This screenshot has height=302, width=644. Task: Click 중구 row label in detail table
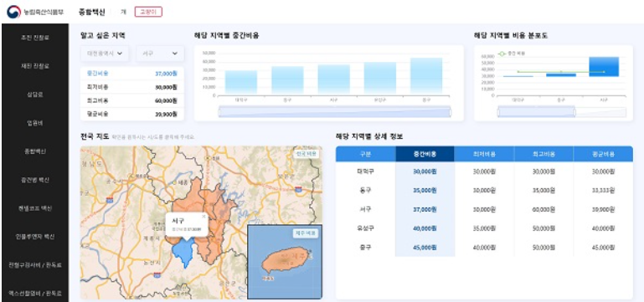point(365,247)
